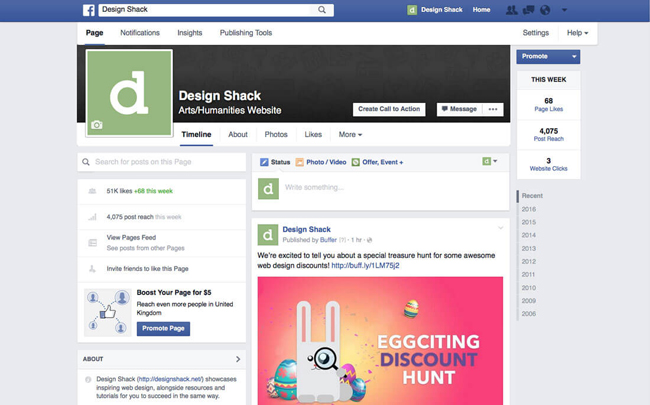Open account dropdown arrow in top bar

pyautogui.click(x=565, y=10)
